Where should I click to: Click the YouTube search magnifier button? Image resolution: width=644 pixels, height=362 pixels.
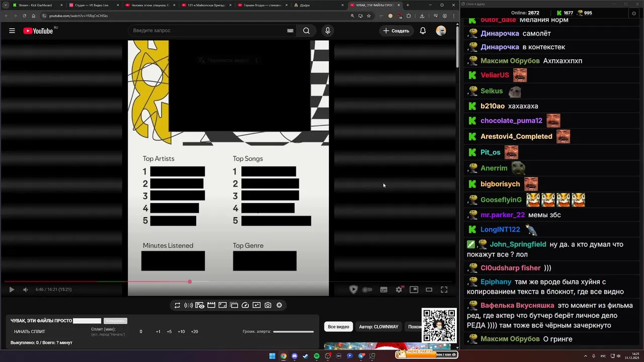[306, 31]
